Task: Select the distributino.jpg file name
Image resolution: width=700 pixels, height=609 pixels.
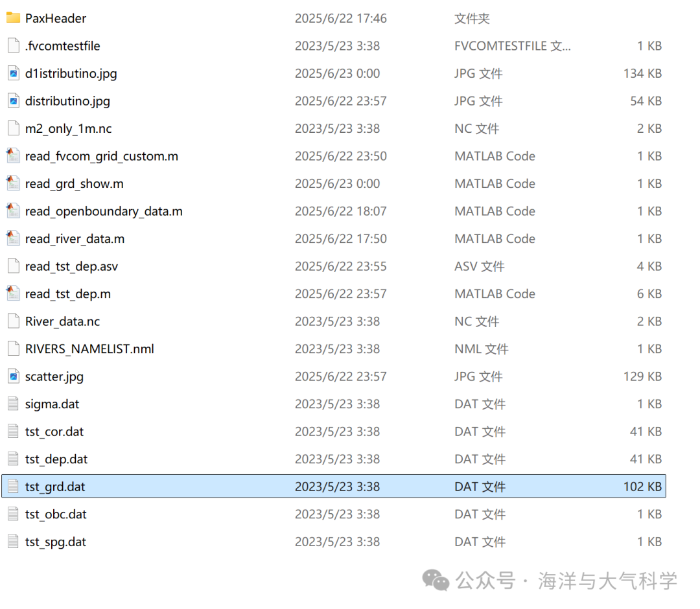Action: [x=67, y=101]
